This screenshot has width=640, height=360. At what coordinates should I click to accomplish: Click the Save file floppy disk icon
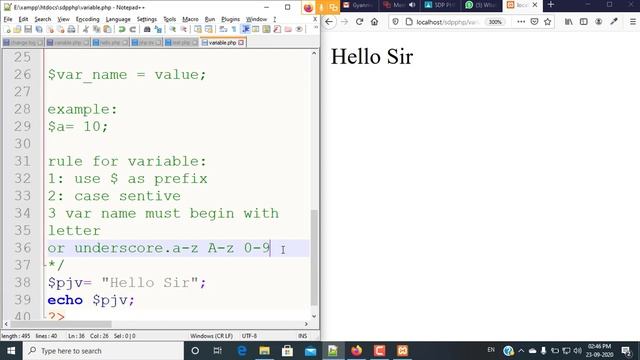point(28,29)
